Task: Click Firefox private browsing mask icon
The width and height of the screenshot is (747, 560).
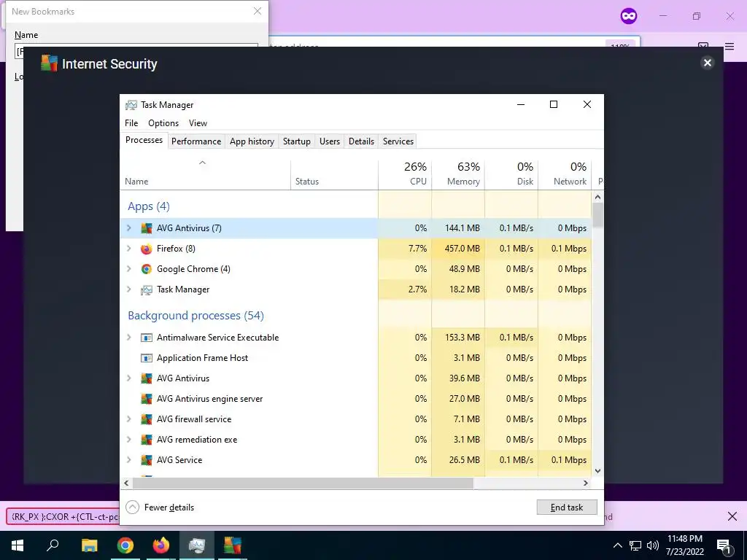Action: pos(629,16)
